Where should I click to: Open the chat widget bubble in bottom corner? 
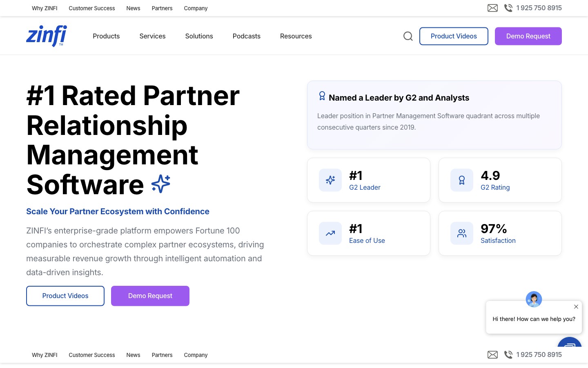(570, 342)
